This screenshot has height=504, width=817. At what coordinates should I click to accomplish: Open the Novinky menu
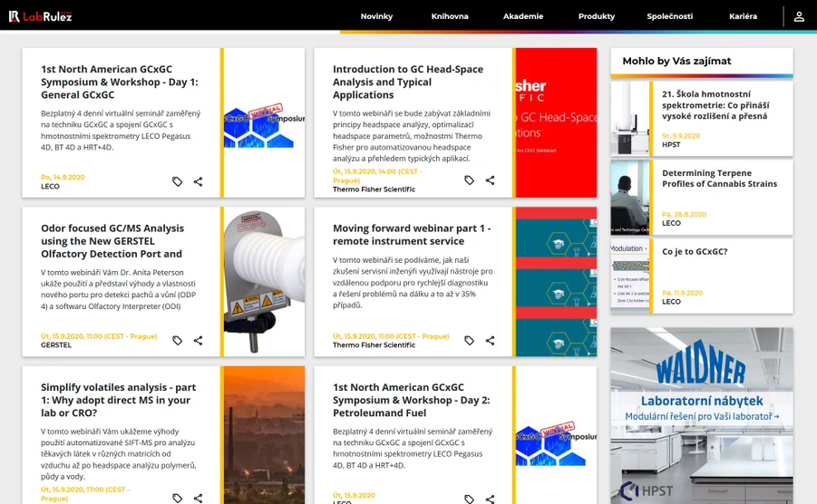point(376,16)
